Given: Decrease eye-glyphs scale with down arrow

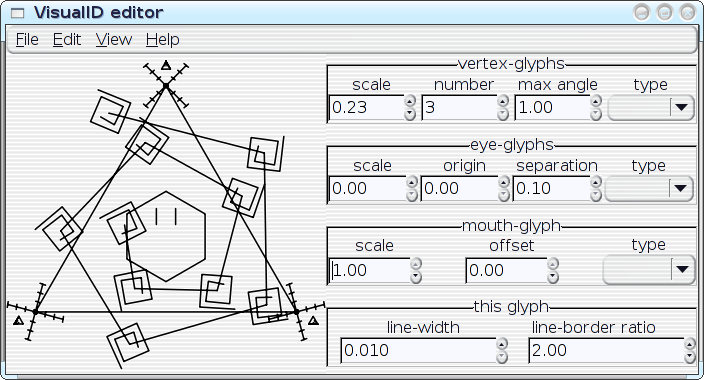Looking at the screenshot, I should coord(411,195).
